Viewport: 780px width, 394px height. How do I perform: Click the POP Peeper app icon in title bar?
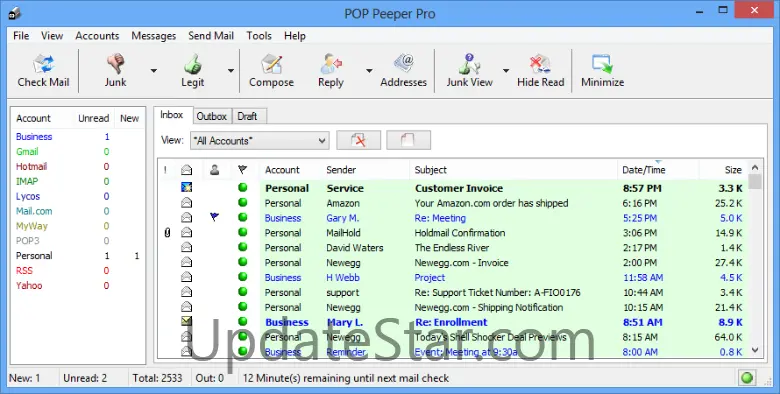coord(15,13)
